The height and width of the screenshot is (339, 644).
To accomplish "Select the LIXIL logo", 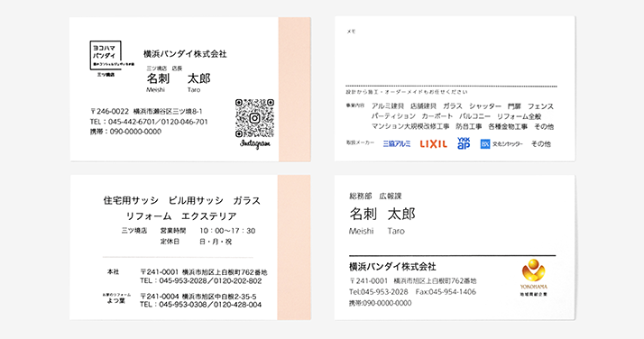I will point(433,143).
